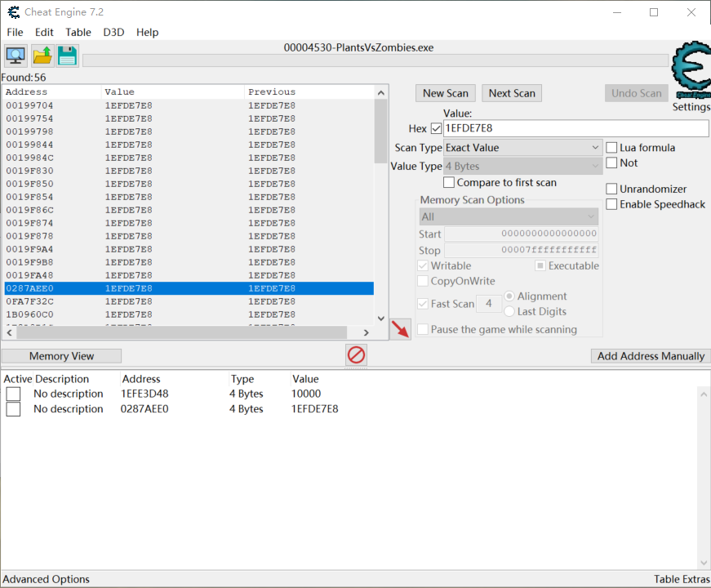Image resolution: width=711 pixels, height=588 pixels.
Task: Open the Help menu
Action: [148, 32]
